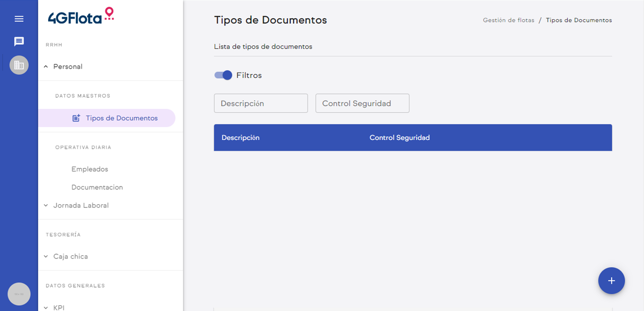Click the Descripción filter input field

261,104
